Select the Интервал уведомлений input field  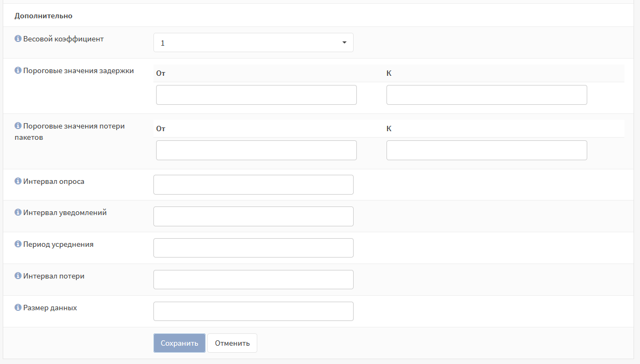[x=254, y=216]
